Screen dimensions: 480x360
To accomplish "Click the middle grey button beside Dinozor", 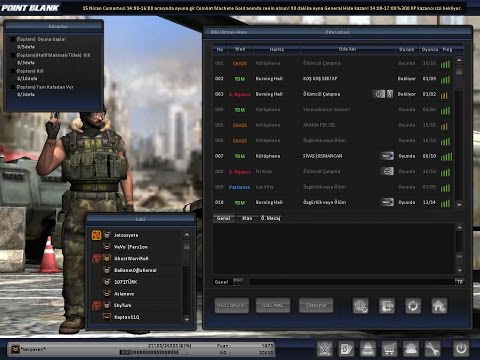I will (273, 305).
